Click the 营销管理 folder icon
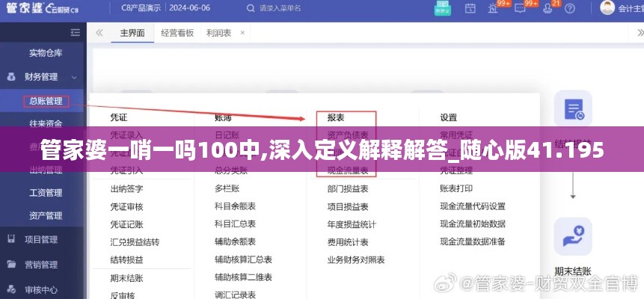This screenshot has width=644, height=299. (11, 264)
